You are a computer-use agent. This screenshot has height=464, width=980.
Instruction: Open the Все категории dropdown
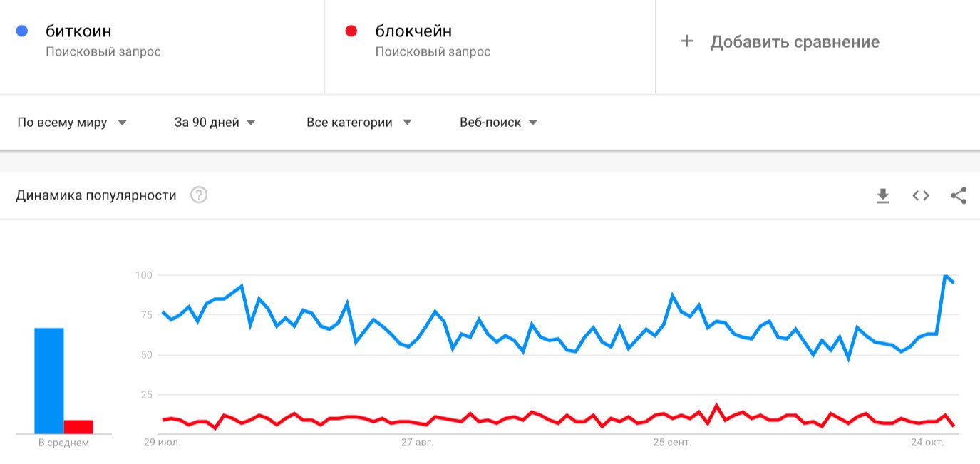click(359, 123)
